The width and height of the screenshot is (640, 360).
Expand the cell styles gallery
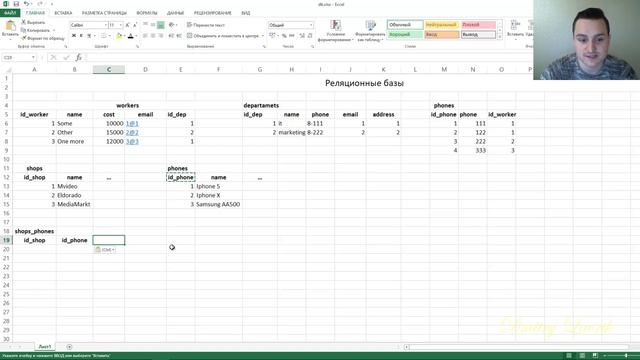click(x=500, y=37)
